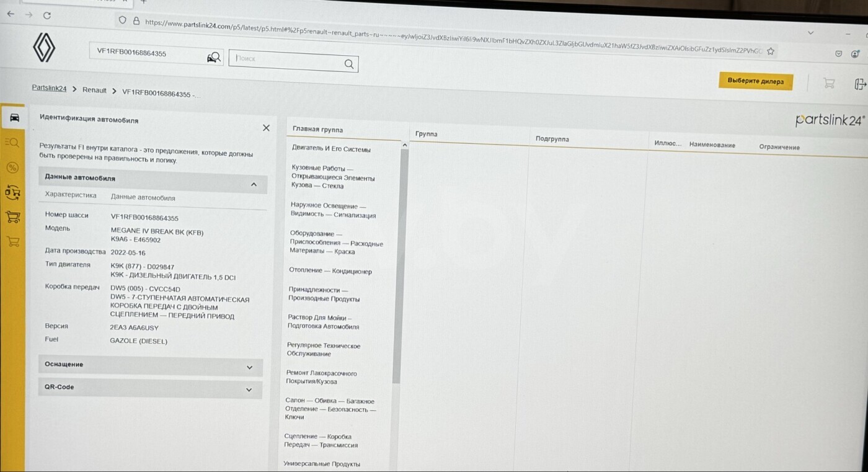868x472 pixels.
Task: Open the vehicle identification sidebar car icon
Action: 14,117
